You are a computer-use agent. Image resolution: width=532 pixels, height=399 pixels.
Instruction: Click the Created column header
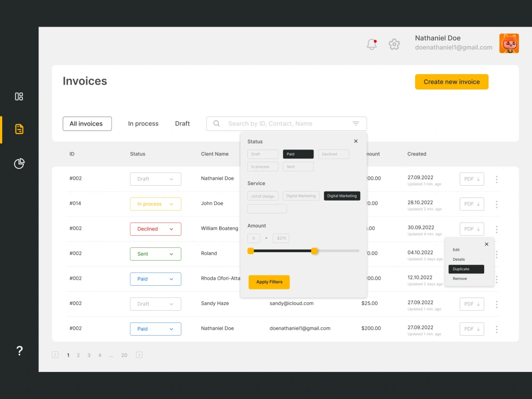(417, 154)
